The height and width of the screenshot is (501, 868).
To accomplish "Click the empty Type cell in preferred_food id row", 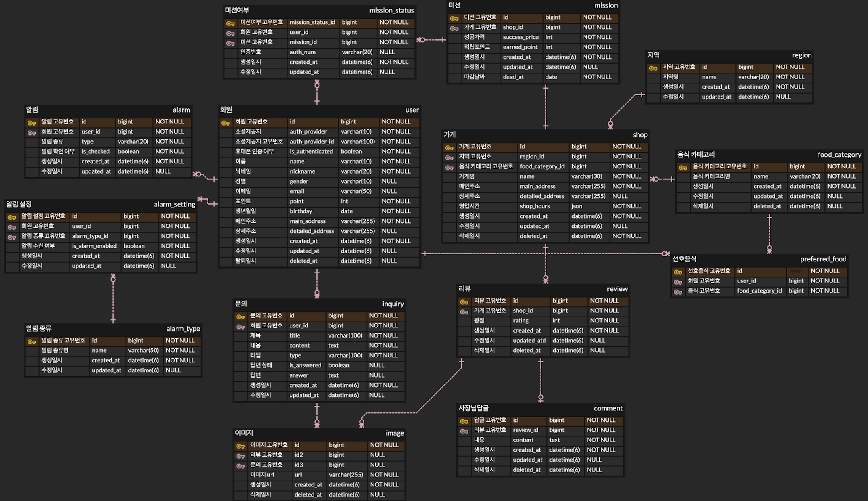I will point(795,271).
